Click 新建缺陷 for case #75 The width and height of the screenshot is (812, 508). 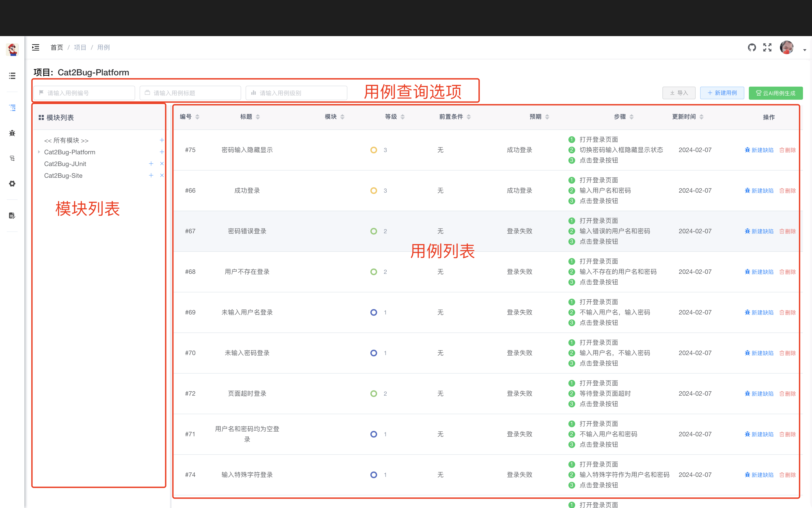759,150
